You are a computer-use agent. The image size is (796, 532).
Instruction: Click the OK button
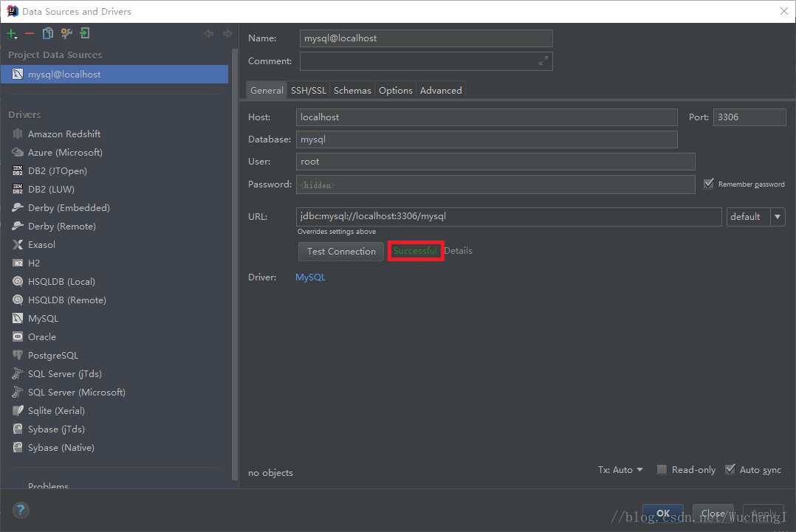(663, 514)
